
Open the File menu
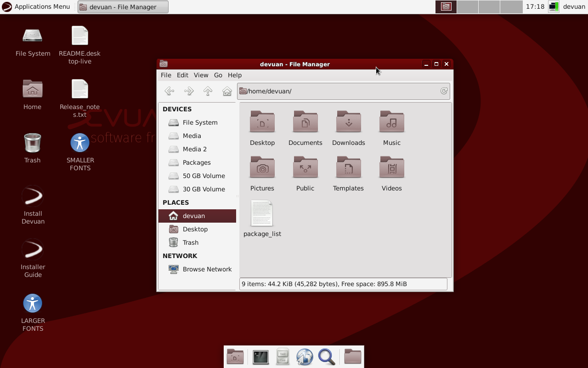point(166,75)
